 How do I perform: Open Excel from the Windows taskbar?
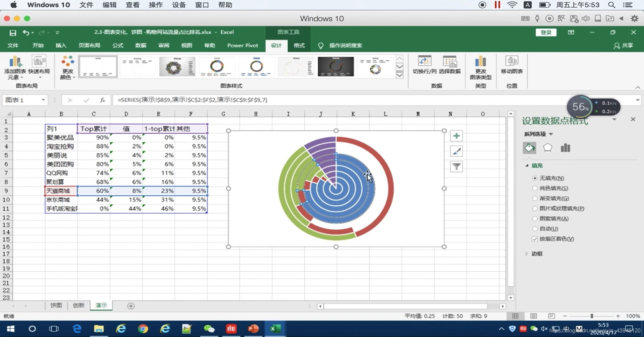275,329
